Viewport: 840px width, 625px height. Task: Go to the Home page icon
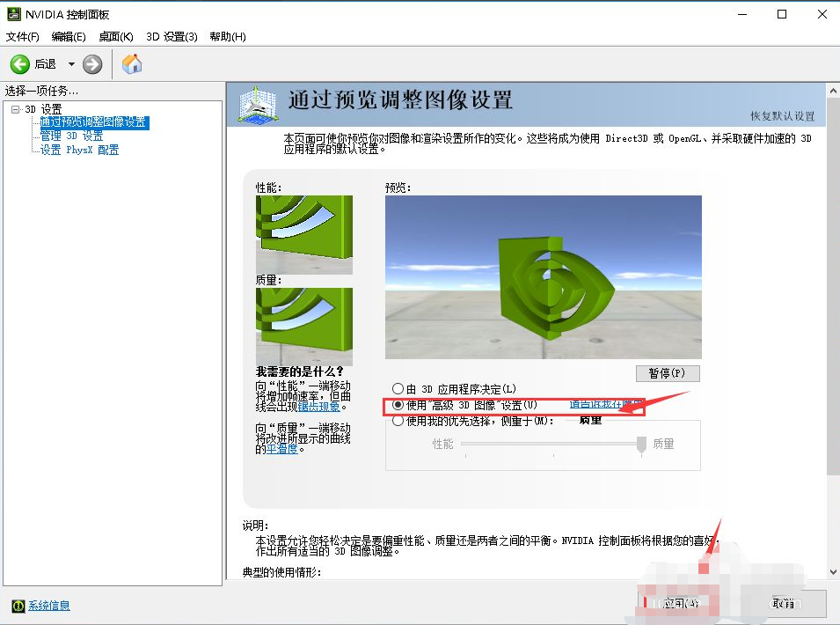132,64
